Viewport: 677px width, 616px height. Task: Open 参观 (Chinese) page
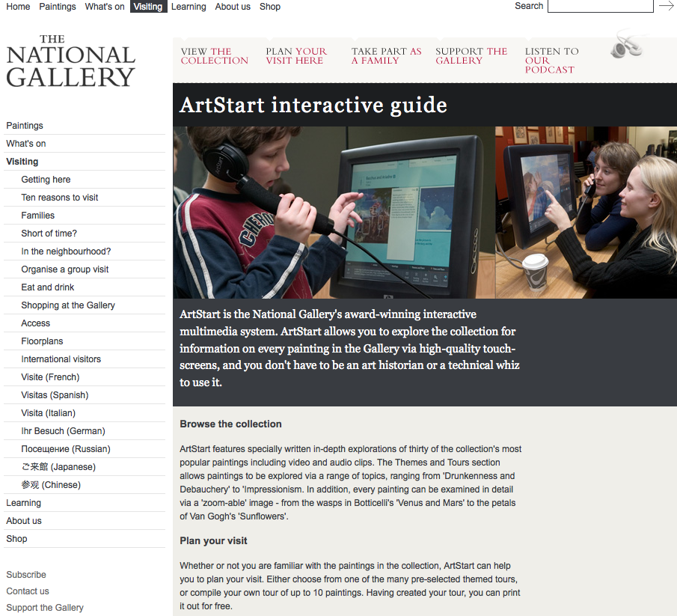(51, 485)
